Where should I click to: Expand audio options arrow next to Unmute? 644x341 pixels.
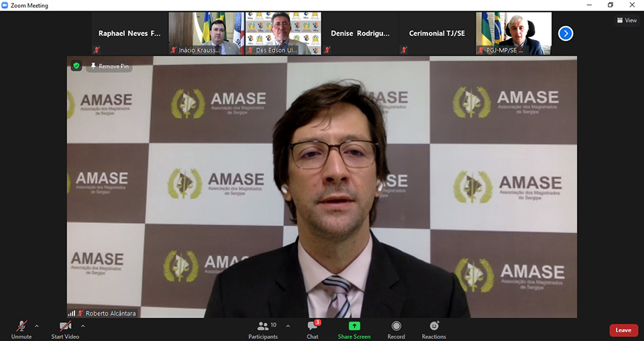click(x=37, y=326)
